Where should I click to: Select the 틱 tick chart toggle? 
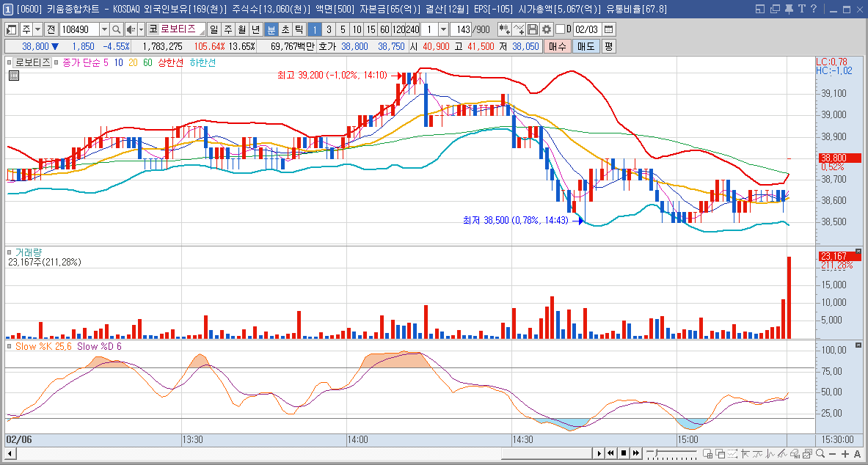click(x=299, y=29)
